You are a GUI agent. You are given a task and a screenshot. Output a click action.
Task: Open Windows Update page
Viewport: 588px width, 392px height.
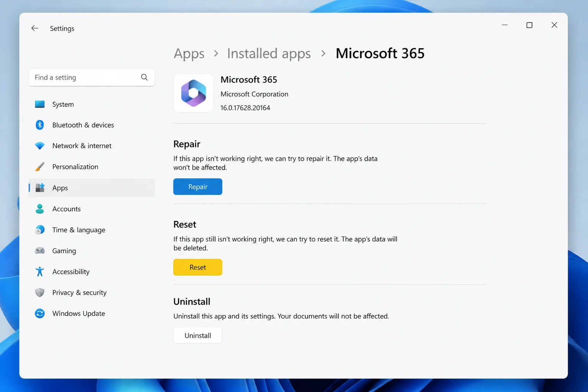92,313
